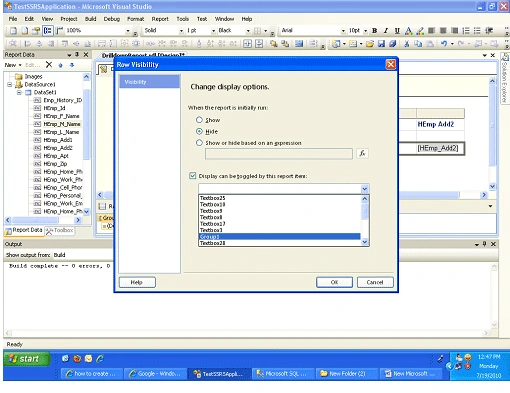
Task: Click the expression input field
Action: (279, 154)
